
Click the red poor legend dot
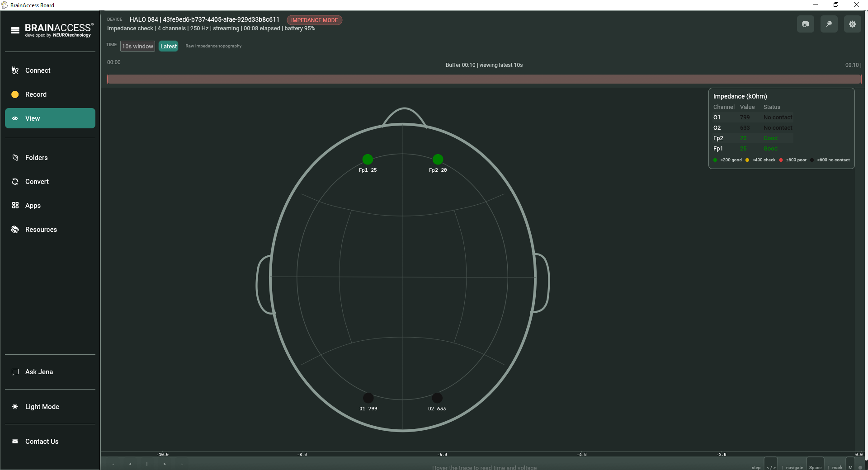click(x=781, y=160)
